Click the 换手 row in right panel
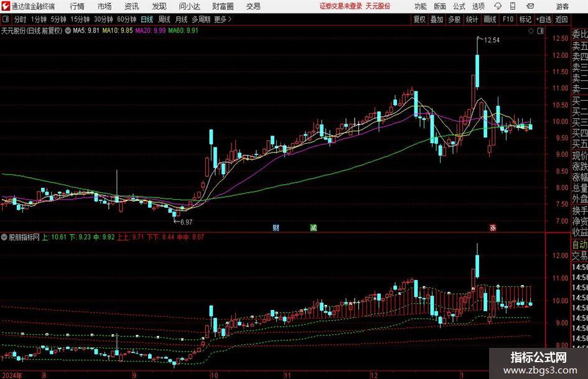Screen dimensions: 588x379 [580, 210]
